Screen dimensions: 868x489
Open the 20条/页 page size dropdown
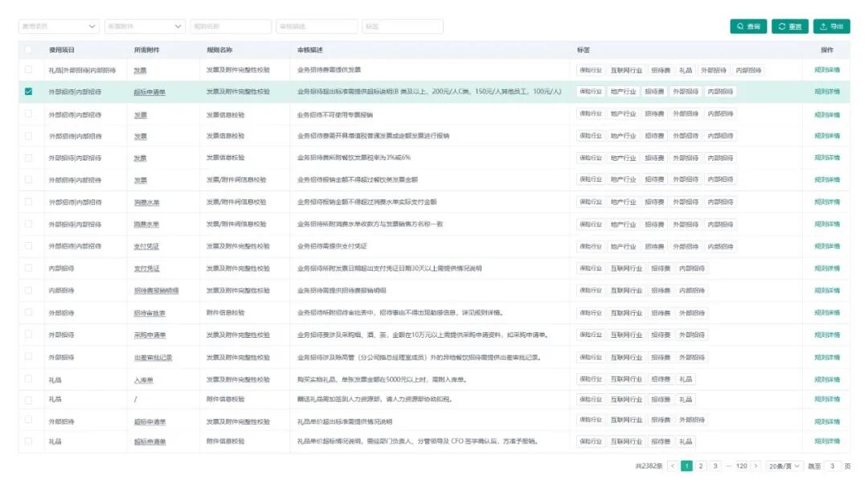click(x=784, y=466)
